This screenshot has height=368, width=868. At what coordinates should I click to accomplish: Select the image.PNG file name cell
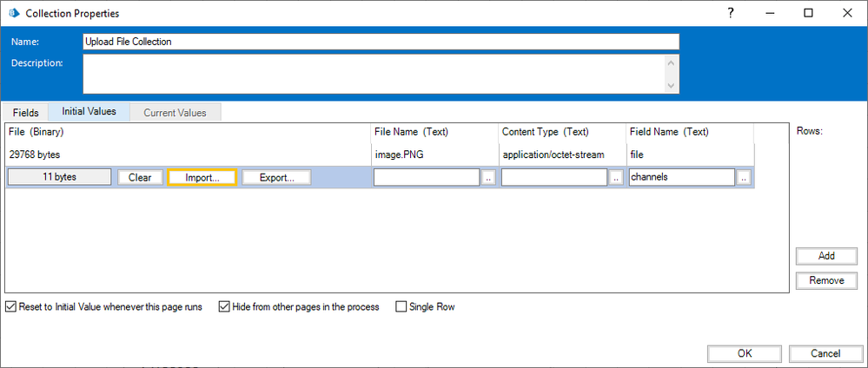434,155
